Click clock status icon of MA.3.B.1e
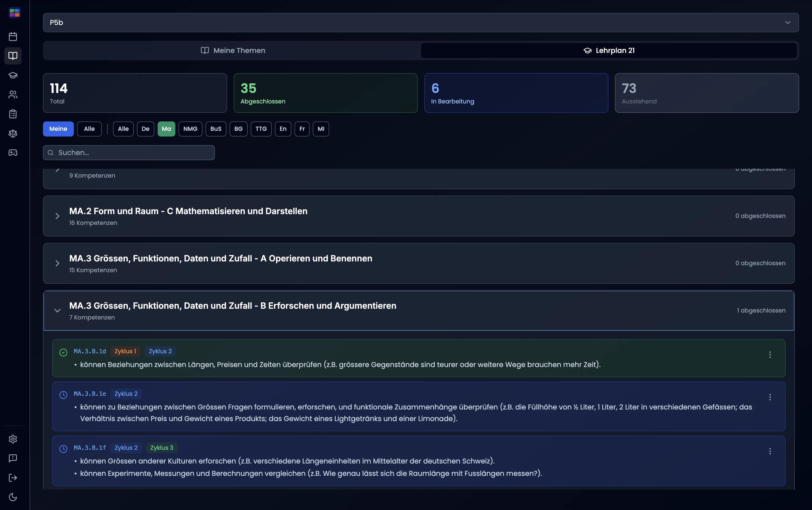 click(x=63, y=395)
